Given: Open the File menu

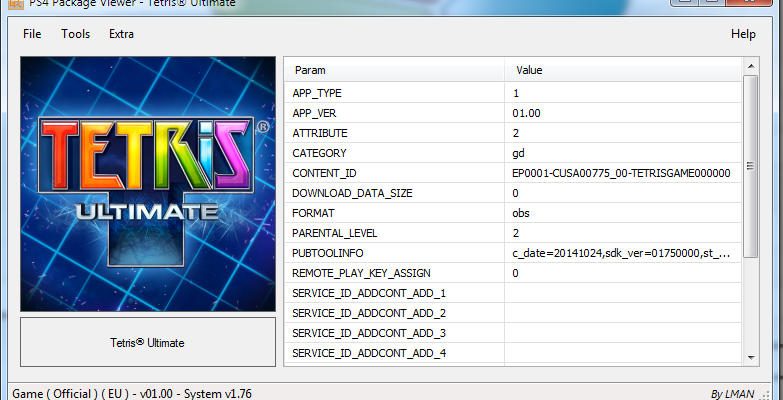Looking at the screenshot, I should [32, 34].
